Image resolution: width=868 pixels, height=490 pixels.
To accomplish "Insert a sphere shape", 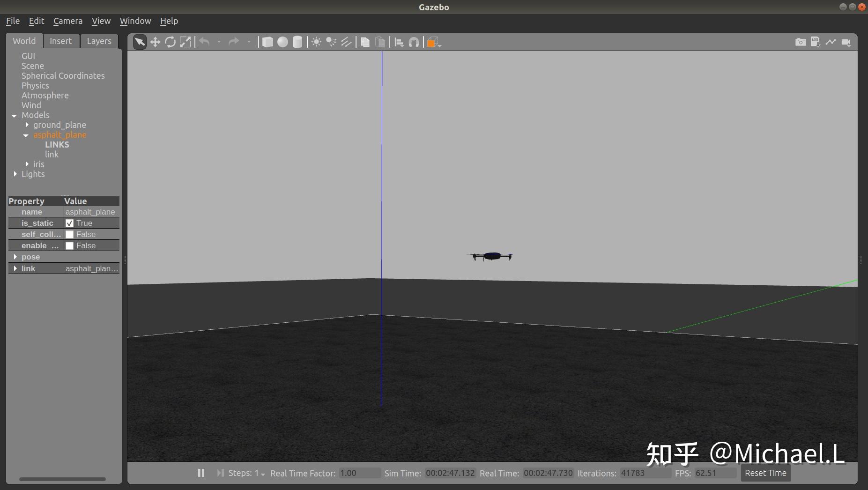I will [282, 42].
